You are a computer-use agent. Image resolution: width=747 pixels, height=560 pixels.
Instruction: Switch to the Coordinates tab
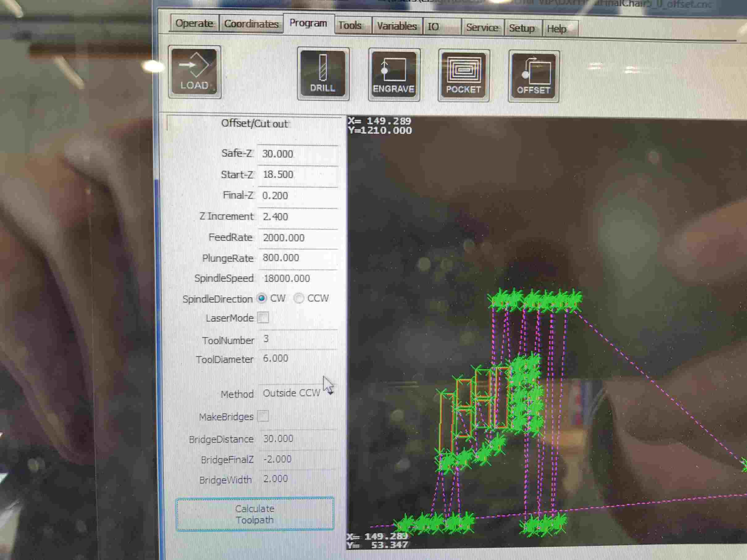(251, 24)
